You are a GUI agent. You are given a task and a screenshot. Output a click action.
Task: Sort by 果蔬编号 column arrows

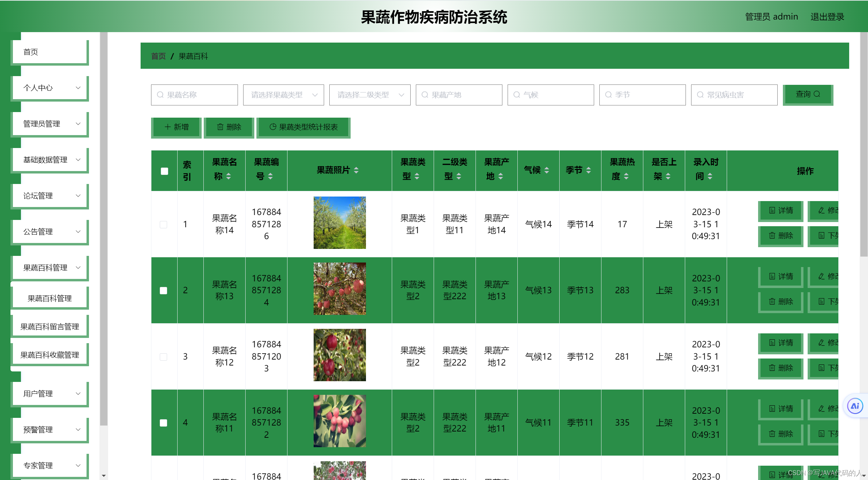click(x=270, y=176)
